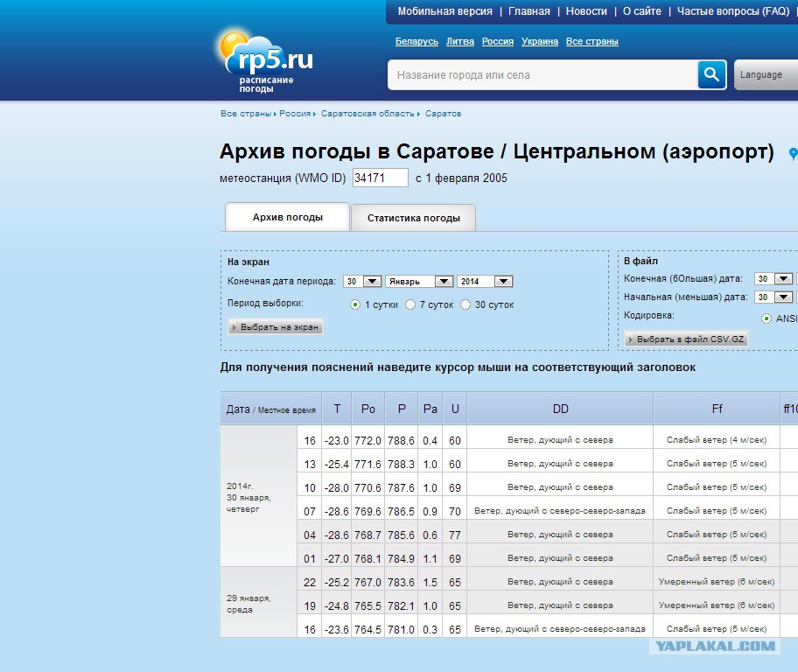
Task: Click the 2014г. 30 января, четверг date cell
Action: click(x=258, y=497)
